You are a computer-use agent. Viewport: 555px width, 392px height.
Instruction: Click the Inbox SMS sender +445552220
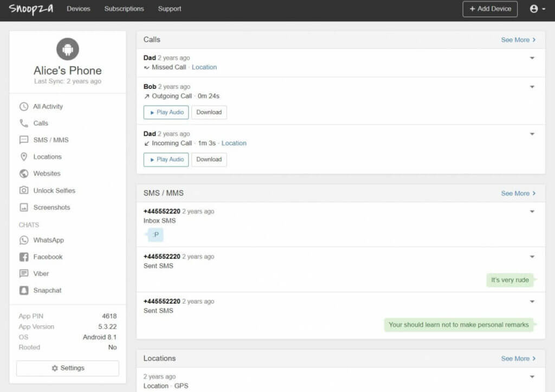[162, 211]
